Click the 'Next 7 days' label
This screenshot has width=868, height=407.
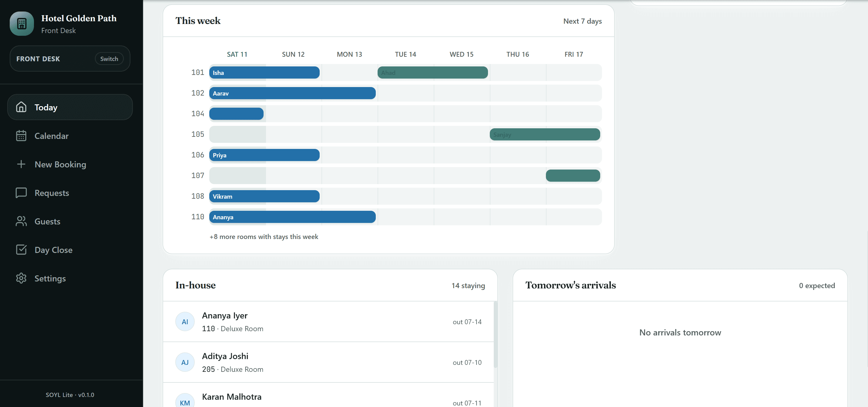582,21
